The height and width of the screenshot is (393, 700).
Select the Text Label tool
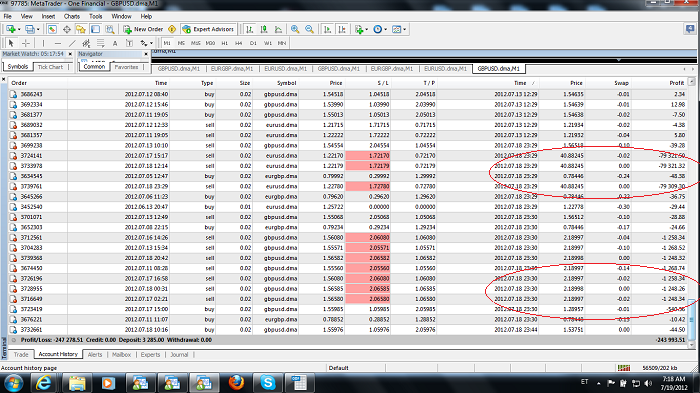point(129,43)
